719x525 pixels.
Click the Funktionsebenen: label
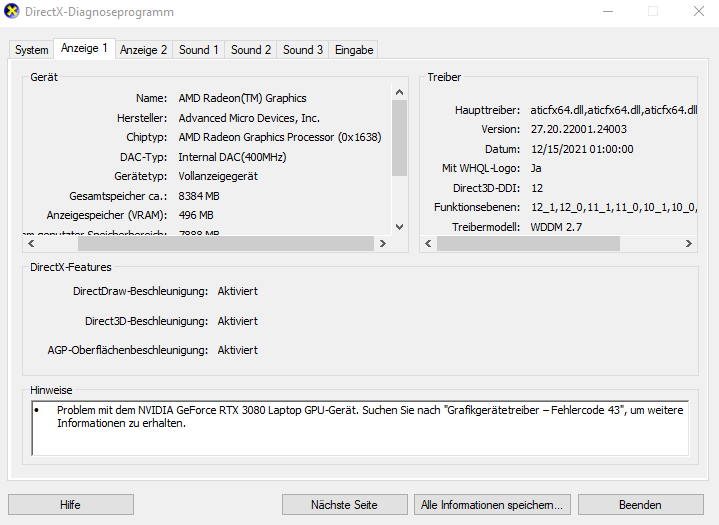(477, 207)
